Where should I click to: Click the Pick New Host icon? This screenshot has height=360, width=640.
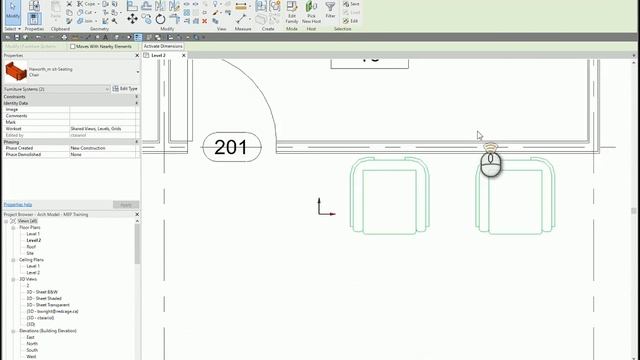point(311,12)
